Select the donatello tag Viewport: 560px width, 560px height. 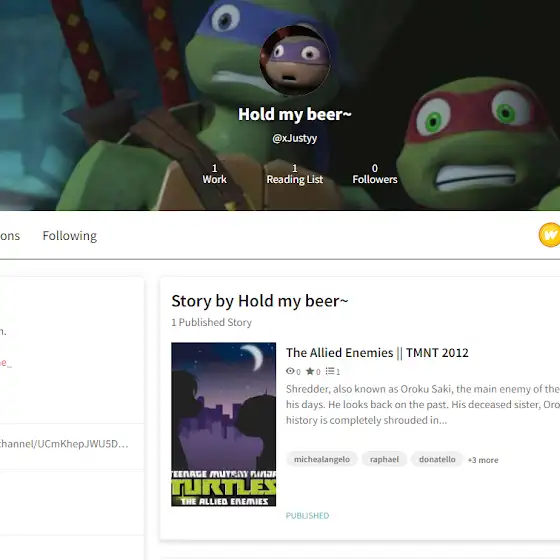437,459
